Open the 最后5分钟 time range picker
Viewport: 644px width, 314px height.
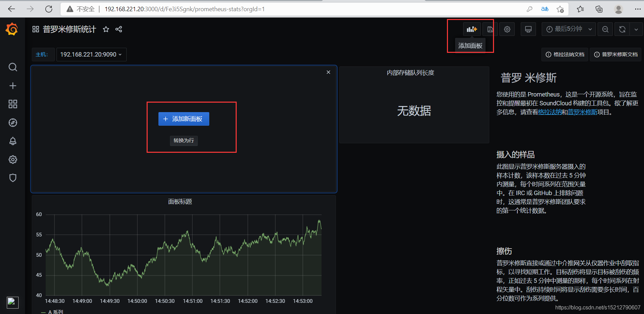[569, 29]
